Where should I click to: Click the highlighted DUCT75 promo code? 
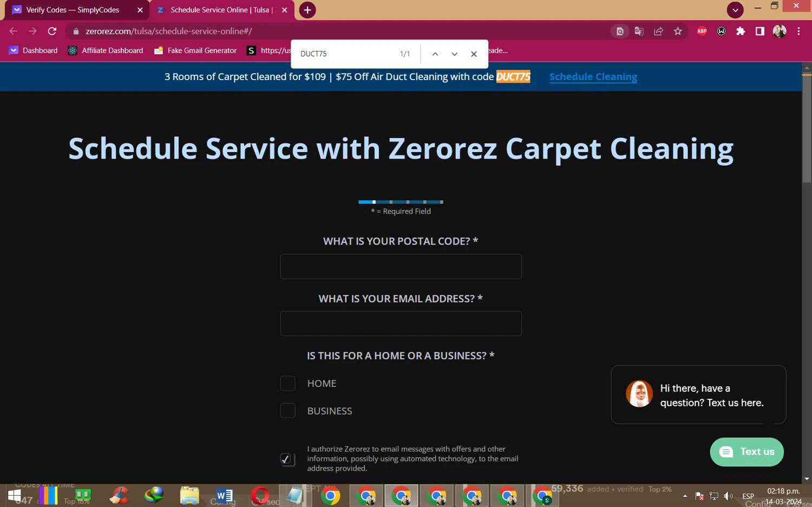pyautogui.click(x=513, y=77)
